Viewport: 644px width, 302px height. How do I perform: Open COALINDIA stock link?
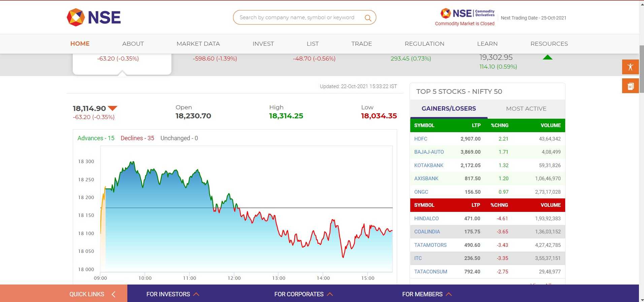tap(427, 232)
